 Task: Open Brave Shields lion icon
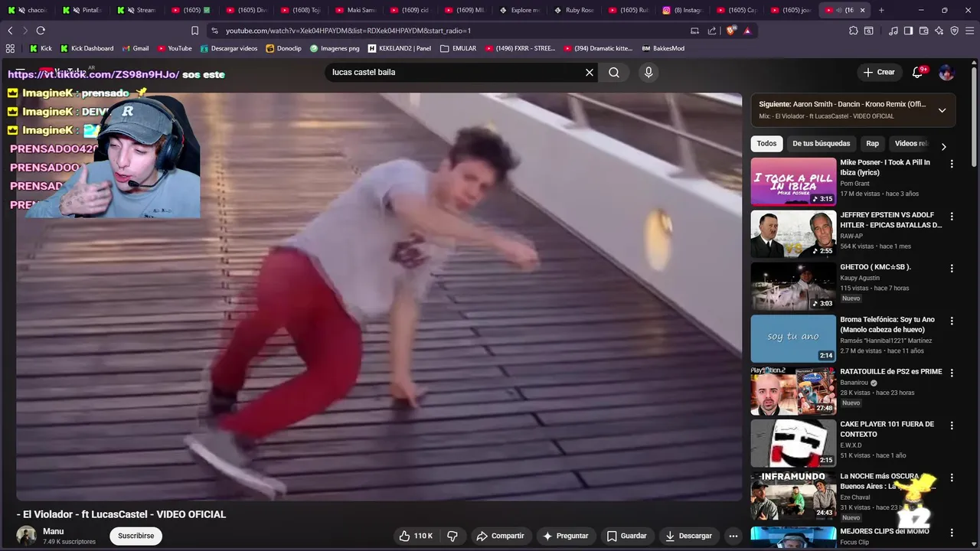[x=731, y=31]
